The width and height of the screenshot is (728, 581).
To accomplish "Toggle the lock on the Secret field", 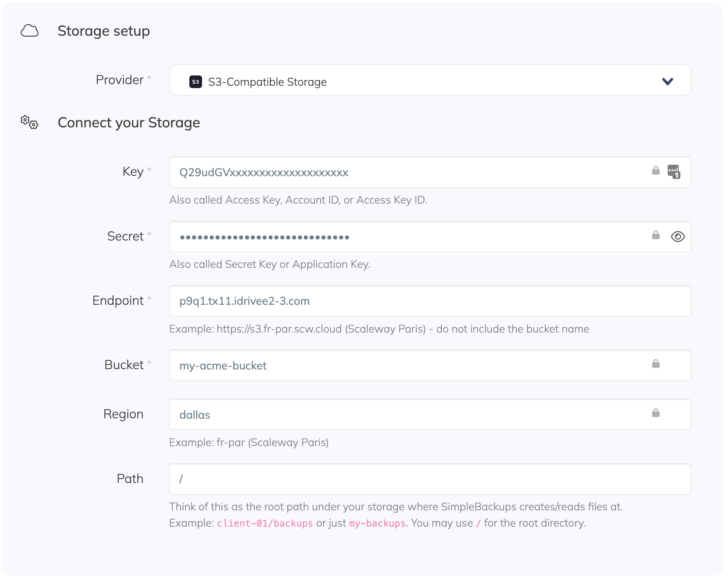I will pyautogui.click(x=656, y=235).
